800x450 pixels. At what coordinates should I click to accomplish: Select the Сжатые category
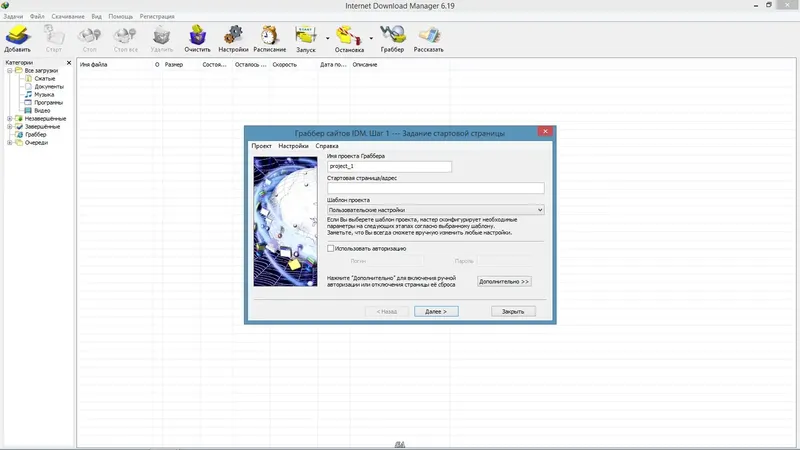(x=44, y=79)
